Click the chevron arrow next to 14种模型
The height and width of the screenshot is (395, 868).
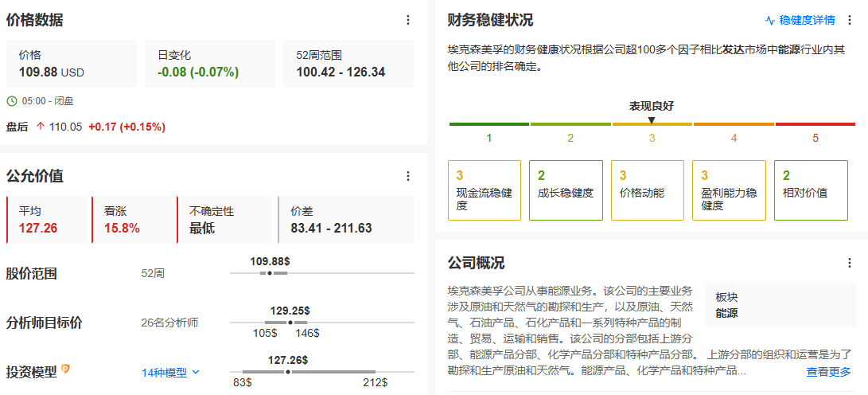coord(197,372)
